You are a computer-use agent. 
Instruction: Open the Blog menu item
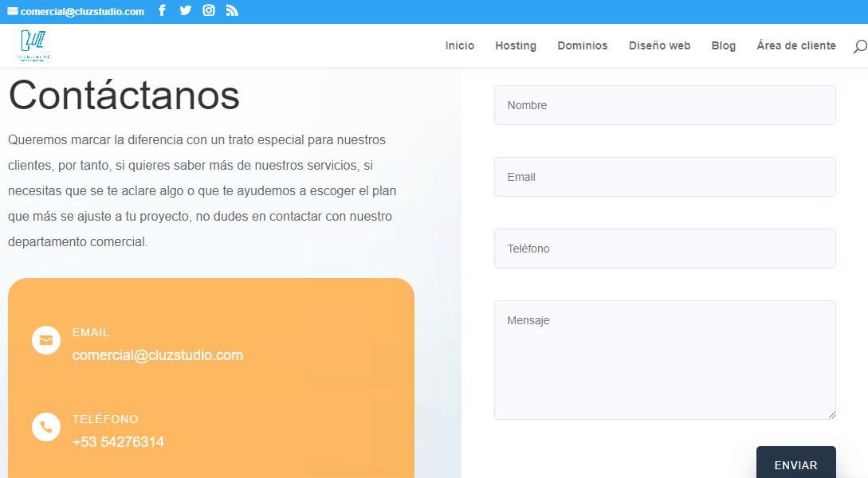(x=724, y=45)
